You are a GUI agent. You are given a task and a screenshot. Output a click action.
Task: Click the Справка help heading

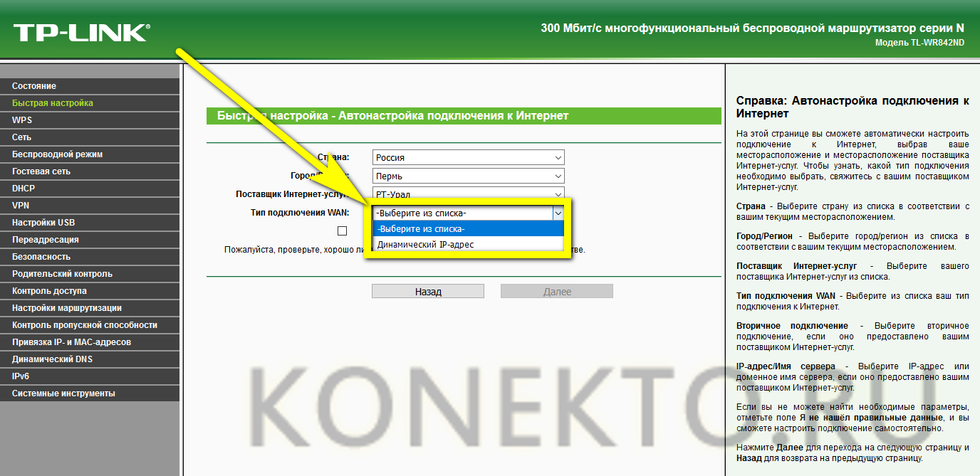coord(853,107)
